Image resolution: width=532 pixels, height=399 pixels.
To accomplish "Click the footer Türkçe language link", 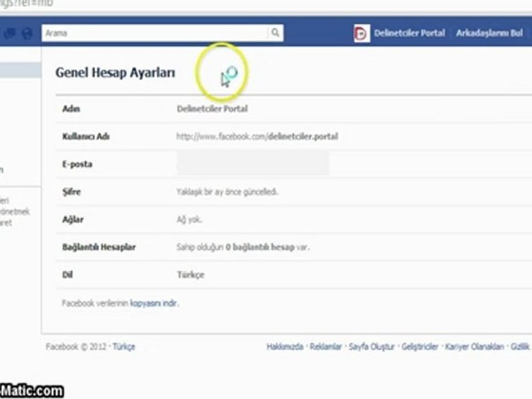I will tap(124, 347).
